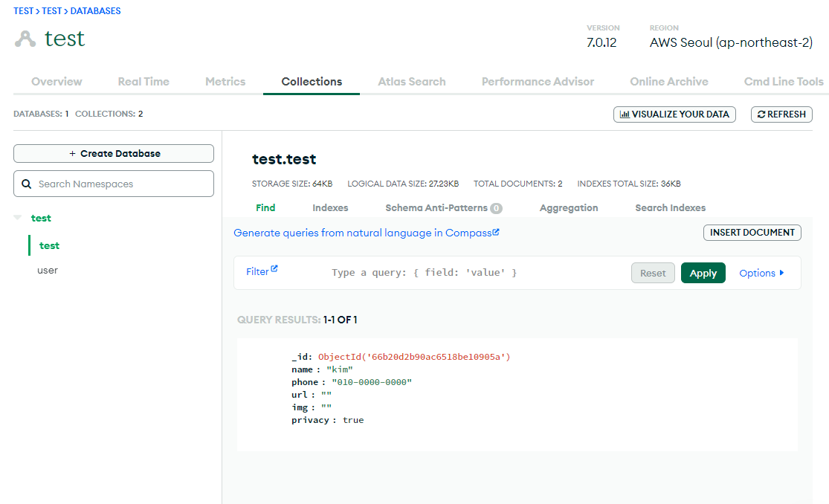829x504 pixels.
Task: Click the external link icon beside Filter
Action: tap(274, 268)
